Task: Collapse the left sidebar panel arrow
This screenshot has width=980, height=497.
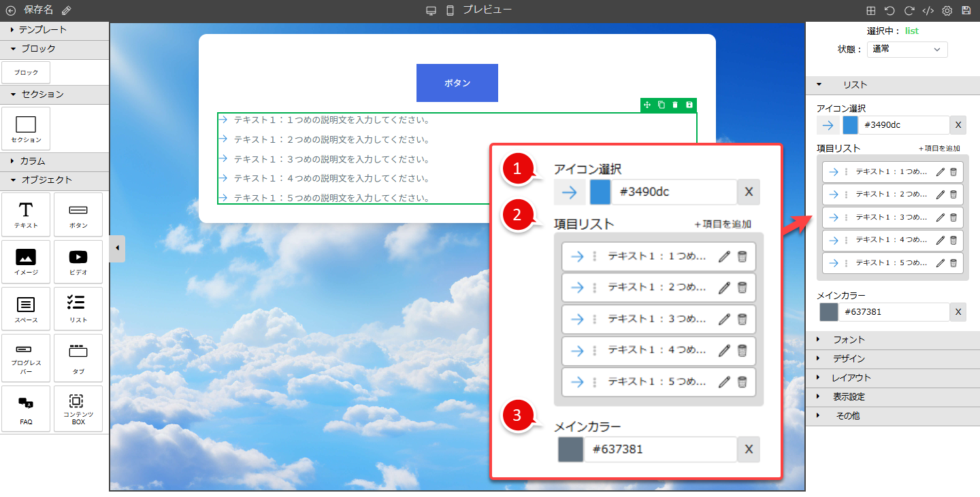Action: click(117, 248)
